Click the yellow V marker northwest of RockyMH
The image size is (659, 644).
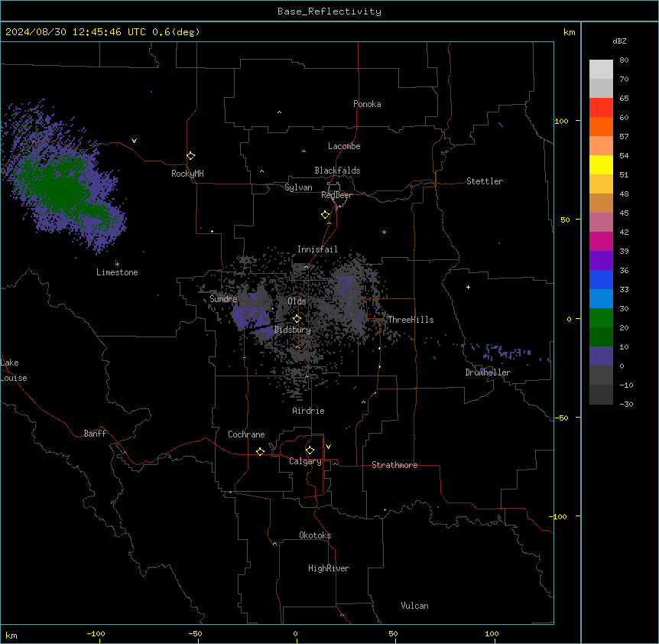click(x=134, y=141)
